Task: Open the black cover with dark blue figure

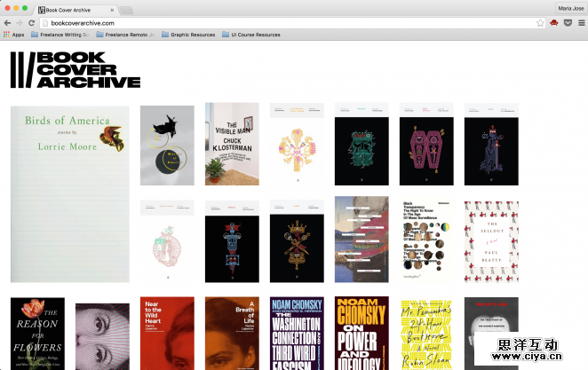Action: coord(491,144)
